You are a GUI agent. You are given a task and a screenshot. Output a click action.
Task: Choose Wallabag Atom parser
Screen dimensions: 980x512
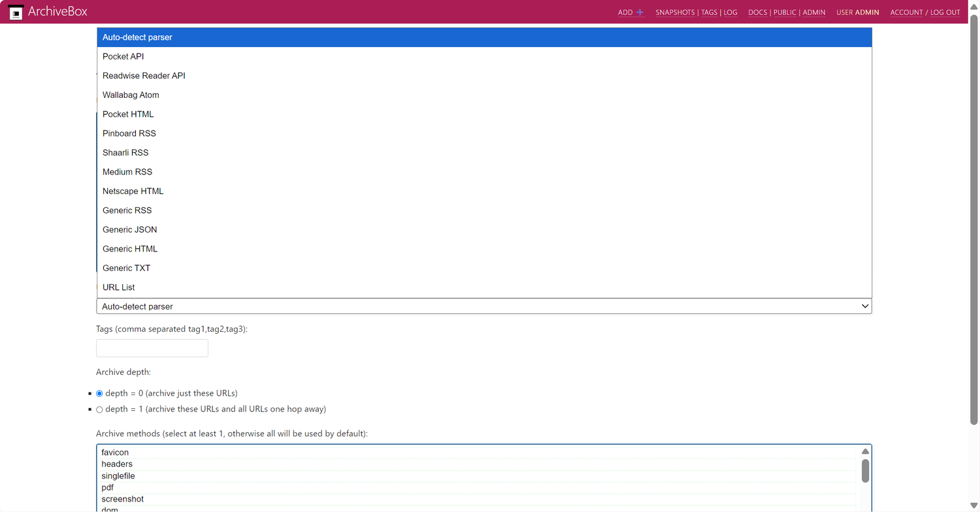tap(484, 95)
